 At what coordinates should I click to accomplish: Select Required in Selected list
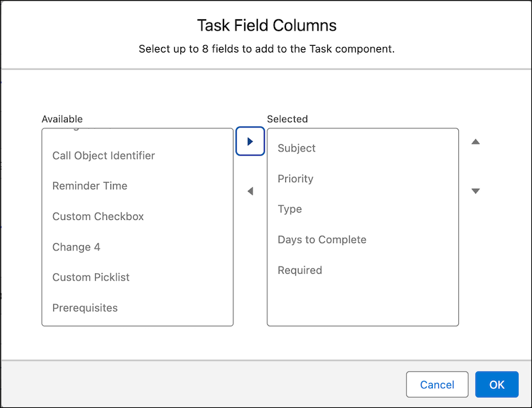pyautogui.click(x=362, y=270)
